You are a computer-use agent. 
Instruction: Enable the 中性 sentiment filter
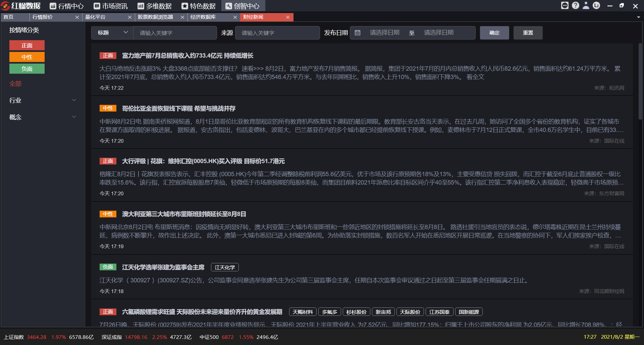pos(27,57)
